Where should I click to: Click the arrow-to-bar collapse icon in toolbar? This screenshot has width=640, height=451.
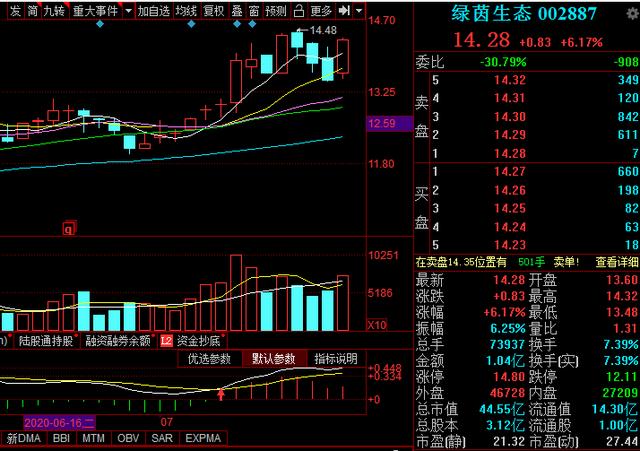pos(344,11)
